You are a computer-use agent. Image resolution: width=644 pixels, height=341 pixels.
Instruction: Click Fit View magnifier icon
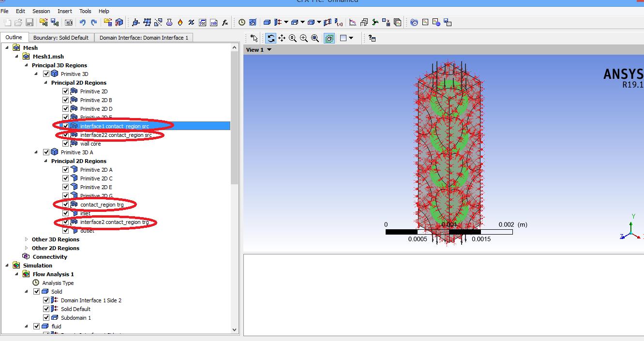tap(314, 38)
